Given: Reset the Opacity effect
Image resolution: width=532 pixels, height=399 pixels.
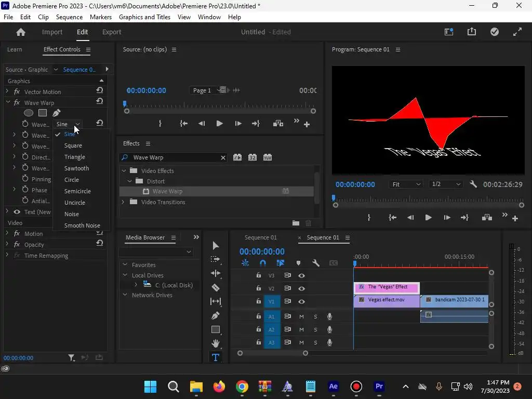Looking at the screenshot, I should point(99,243).
